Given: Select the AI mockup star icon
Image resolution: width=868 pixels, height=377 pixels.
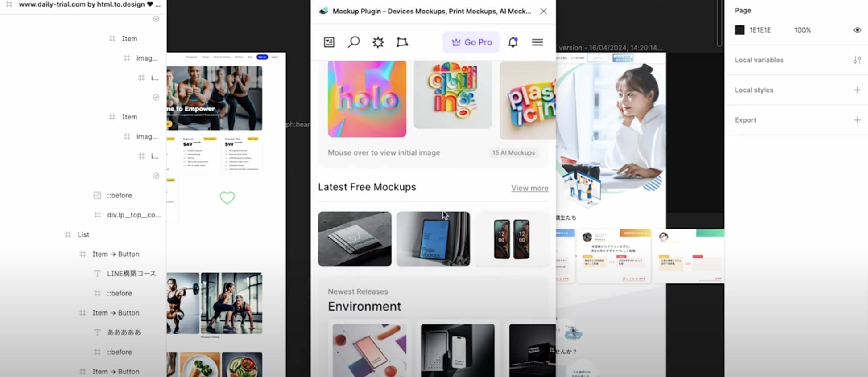Looking at the screenshot, I should click(x=378, y=42).
